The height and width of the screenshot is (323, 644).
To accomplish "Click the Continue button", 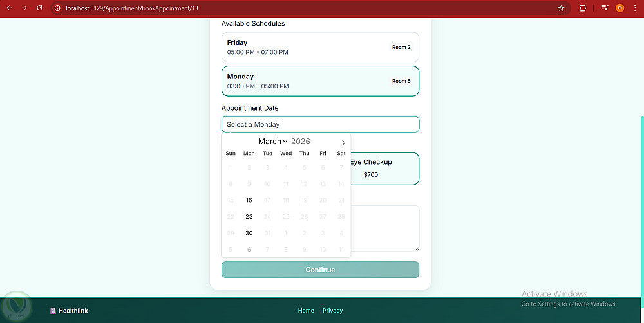I will click(x=320, y=270).
